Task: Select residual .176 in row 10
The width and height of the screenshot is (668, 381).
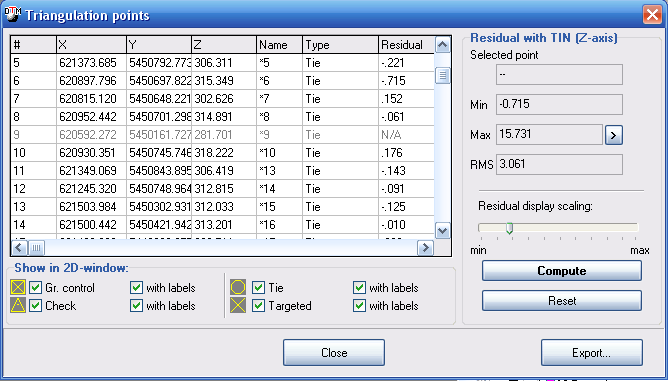Action: click(407, 153)
